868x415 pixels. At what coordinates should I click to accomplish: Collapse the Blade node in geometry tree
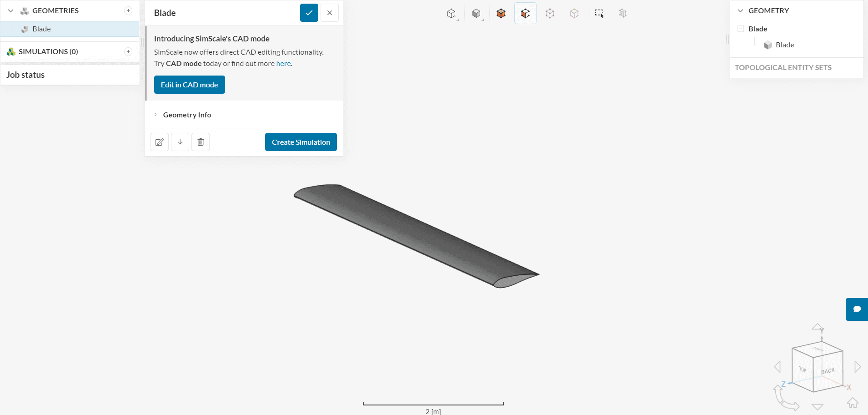pyautogui.click(x=741, y=29)
